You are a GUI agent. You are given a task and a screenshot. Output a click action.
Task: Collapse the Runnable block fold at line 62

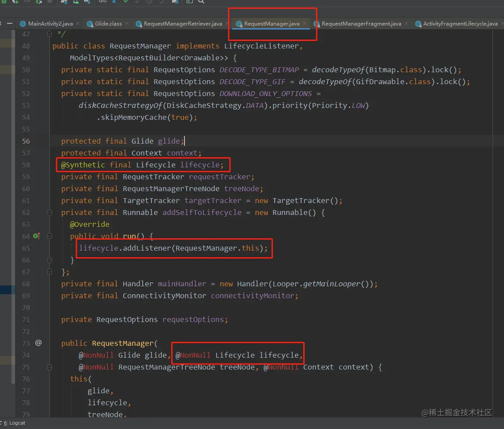[x=49, y=213]
